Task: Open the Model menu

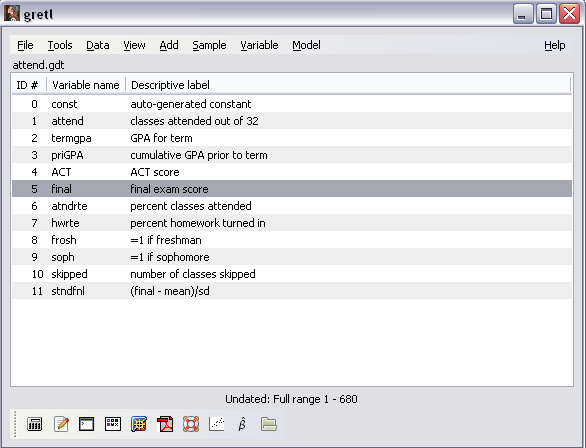Action: click(306, 45)
